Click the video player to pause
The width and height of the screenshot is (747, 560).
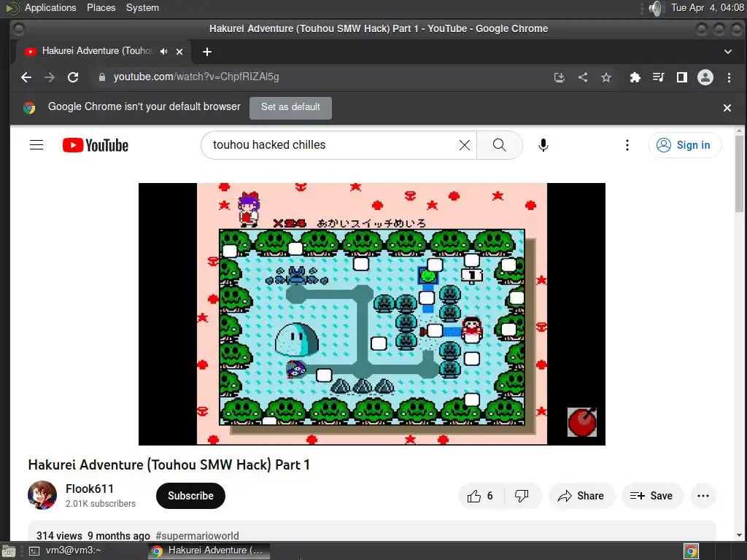(x=371, y=314)
